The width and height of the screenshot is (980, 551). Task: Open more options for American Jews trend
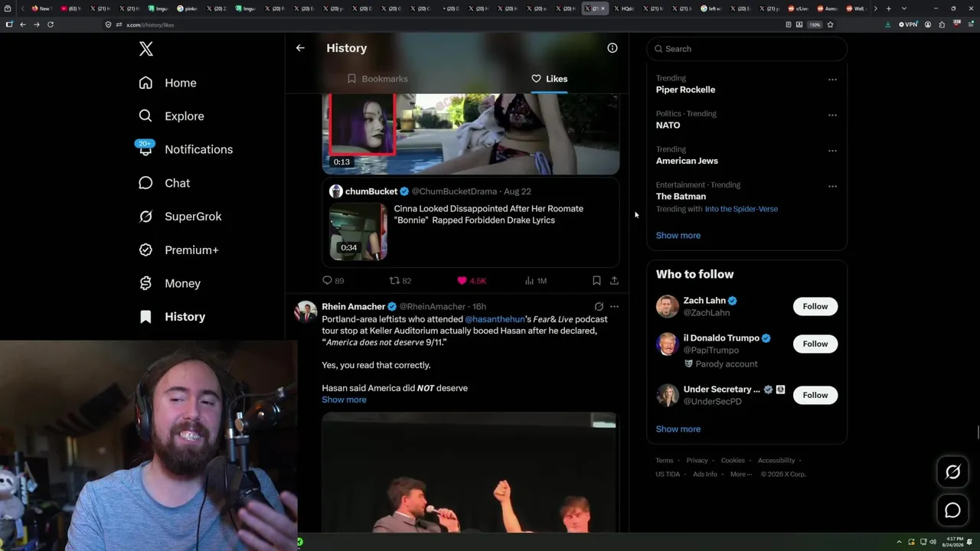click(x=832, y=151)
